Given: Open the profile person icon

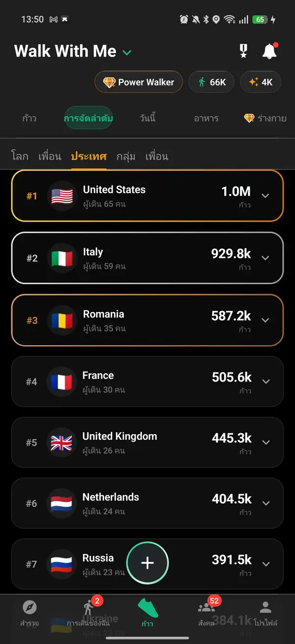Looking at the screenshot, I should click(265, 607).
